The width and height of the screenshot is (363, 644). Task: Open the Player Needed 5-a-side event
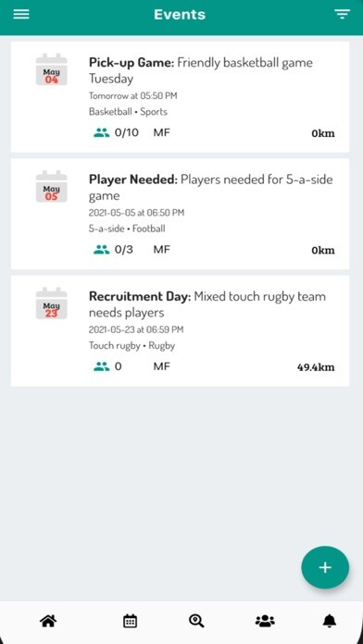[x=180, y=214]
